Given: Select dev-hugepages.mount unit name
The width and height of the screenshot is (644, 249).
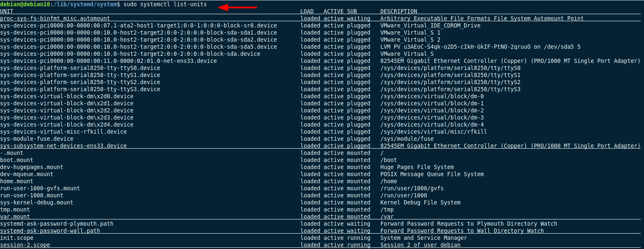Looking at the screenshot, I should click(x=32, y=167).
